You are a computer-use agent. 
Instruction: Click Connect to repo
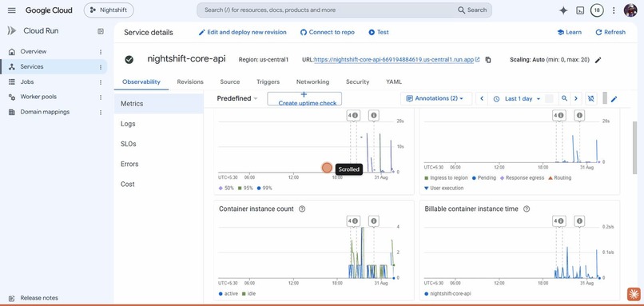(328, 32)
